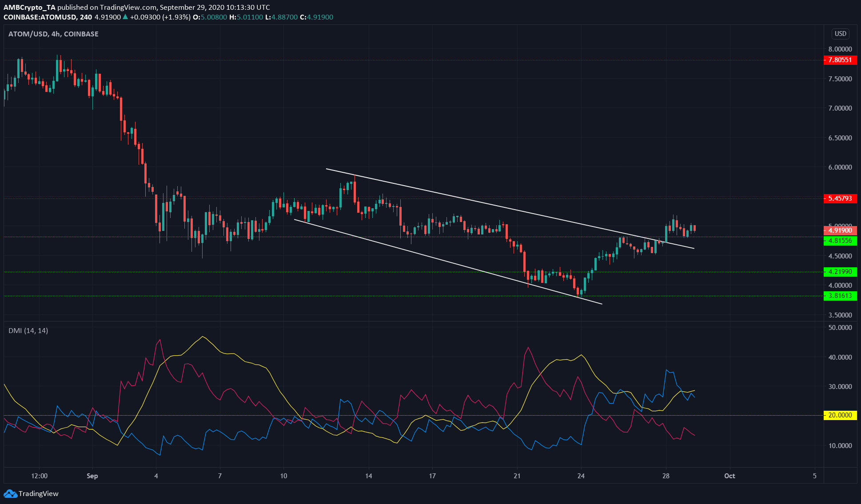Select the green 4.81556 support price label
This screenshot has width=861, height=504.
pos(840,241)
